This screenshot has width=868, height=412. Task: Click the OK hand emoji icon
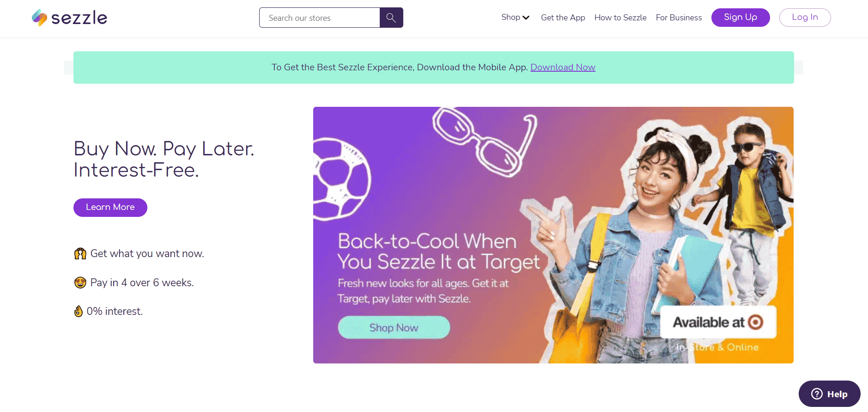click(x=79, y=311)
